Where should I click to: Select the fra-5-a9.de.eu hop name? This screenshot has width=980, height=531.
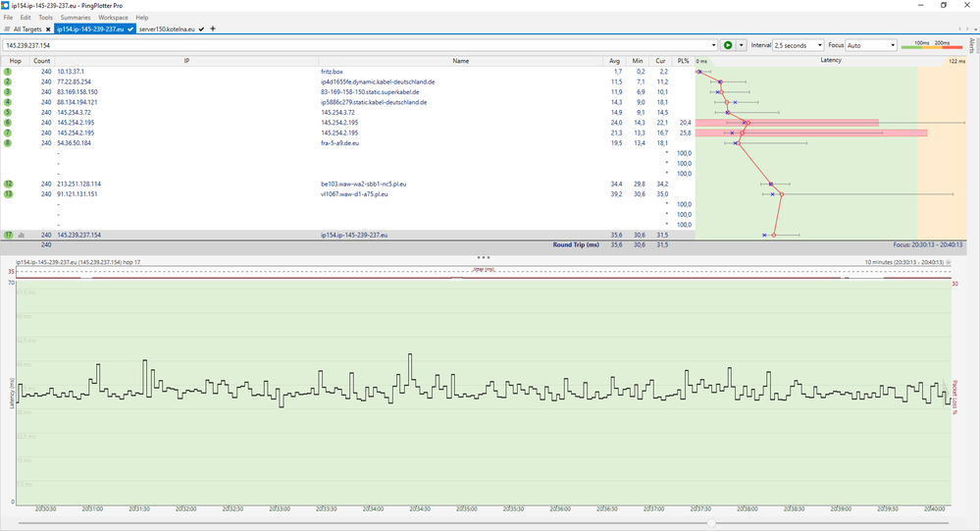[x=340, y=143]
